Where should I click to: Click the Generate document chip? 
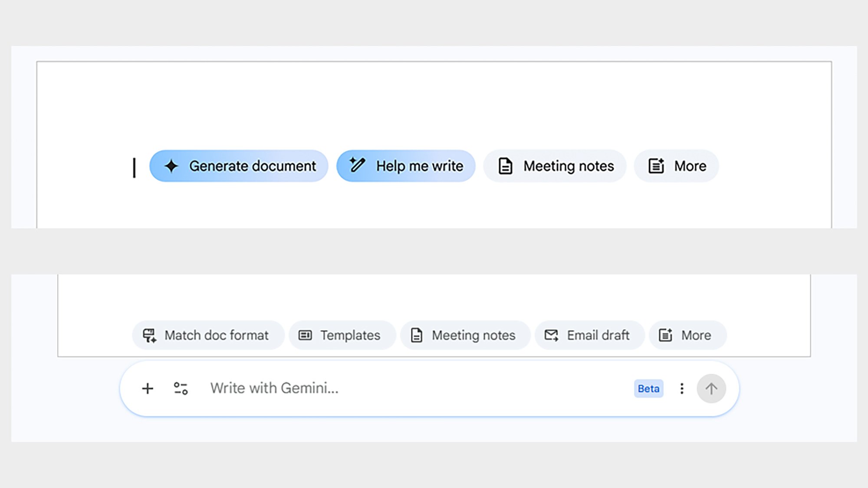[x=239, y=166]
